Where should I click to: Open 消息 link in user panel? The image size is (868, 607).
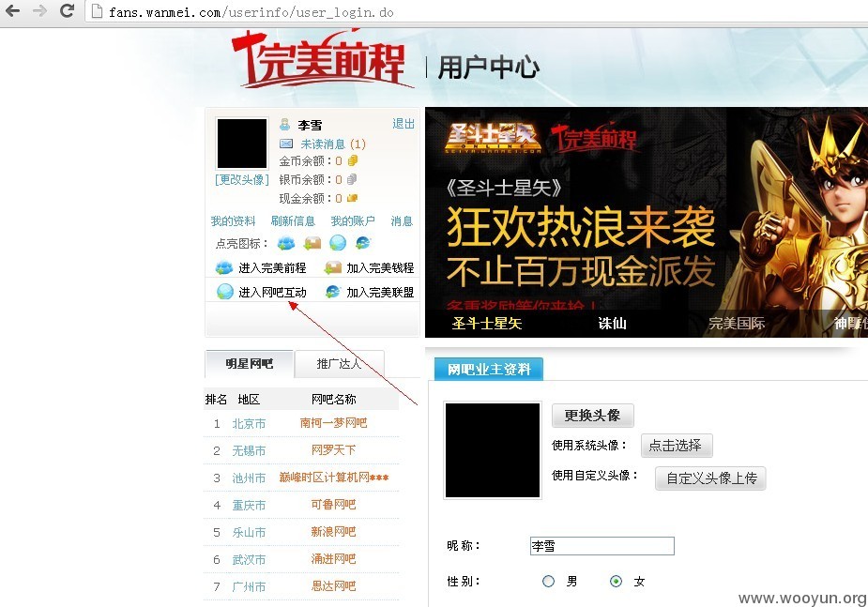402,220
